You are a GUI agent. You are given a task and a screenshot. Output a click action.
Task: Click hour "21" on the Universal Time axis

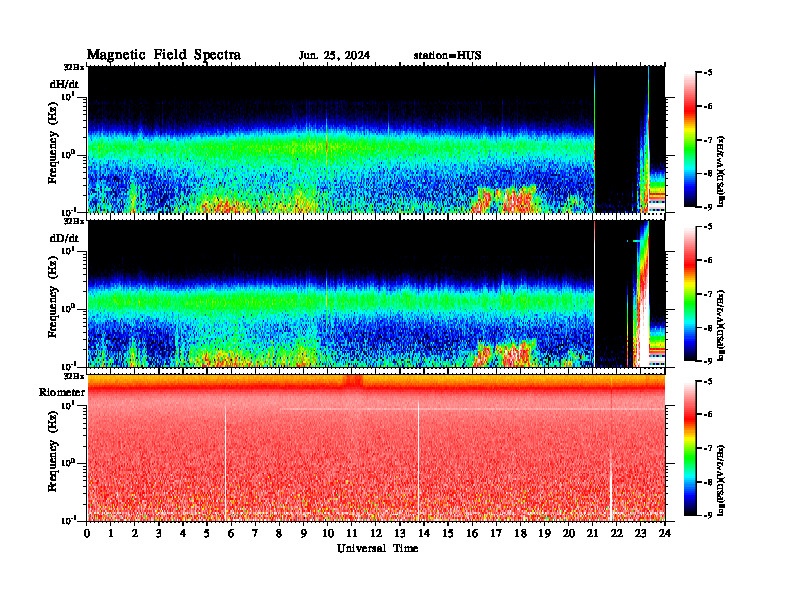[592, 533]
